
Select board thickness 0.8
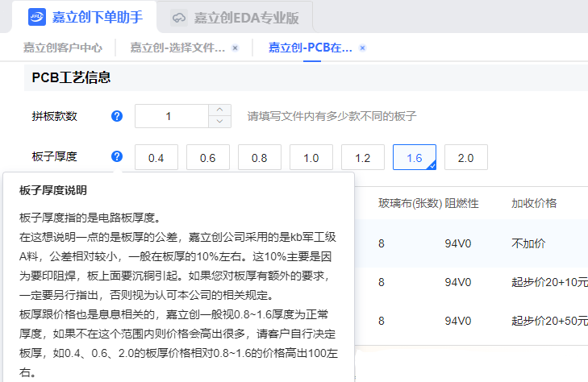tap(260, 157)
